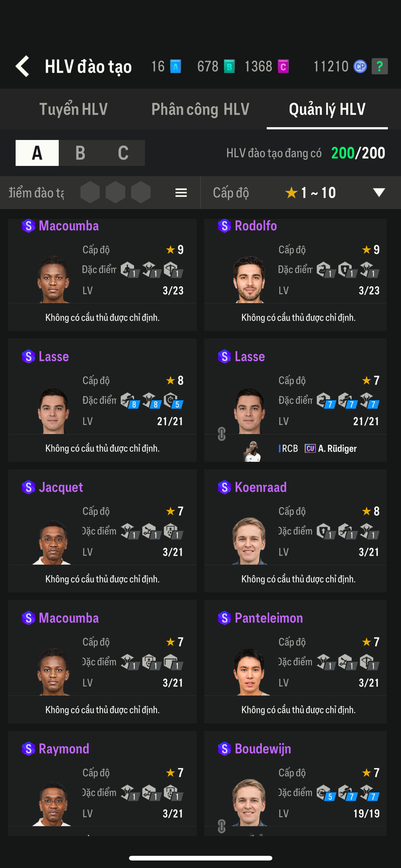This screenshot has height=868, width=401.
Task: Select grade A coach filter
Action: 37,153
